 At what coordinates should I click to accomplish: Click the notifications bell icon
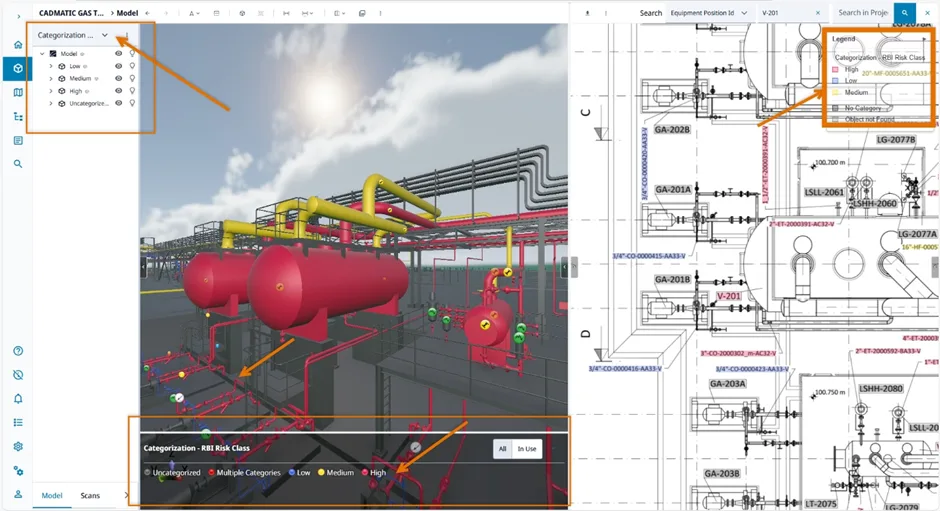(18, 398)
